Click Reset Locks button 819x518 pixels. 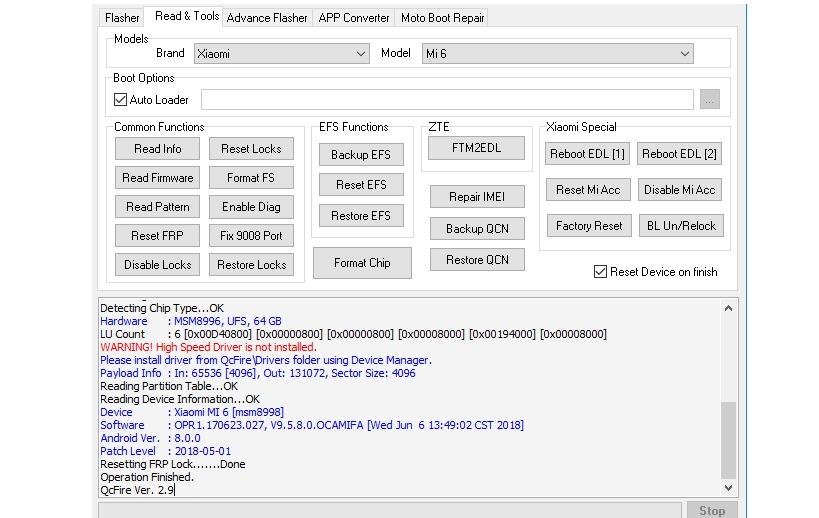tap(251, 149)
